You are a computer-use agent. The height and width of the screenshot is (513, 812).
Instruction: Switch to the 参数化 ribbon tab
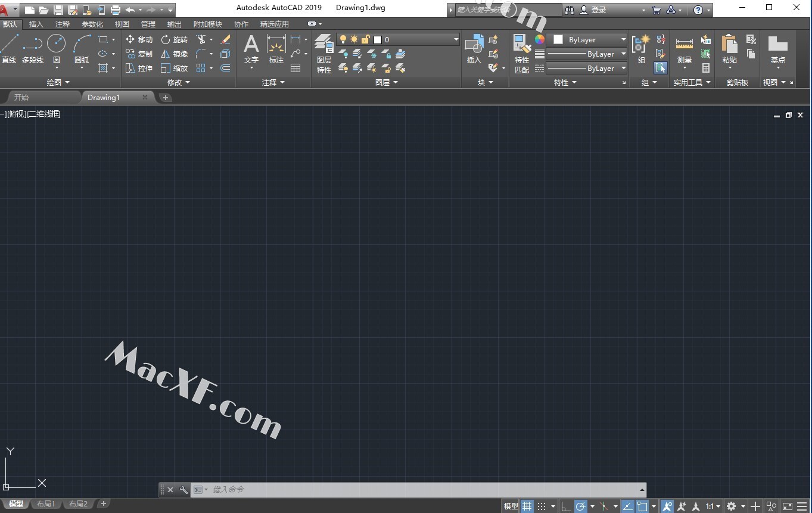[92, 24]
